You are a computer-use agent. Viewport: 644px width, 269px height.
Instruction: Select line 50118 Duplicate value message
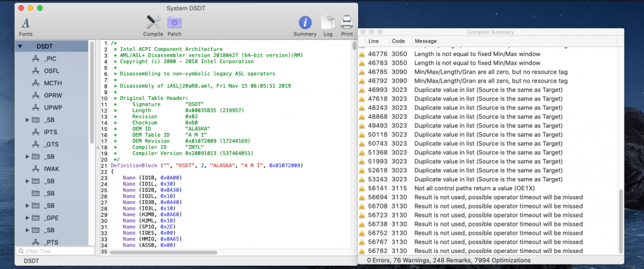coord(488,135)
